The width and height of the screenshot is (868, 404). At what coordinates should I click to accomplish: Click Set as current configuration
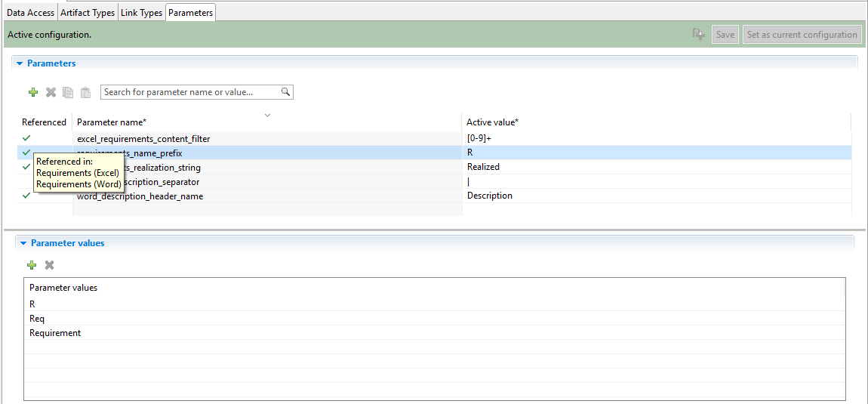pos(802,35)
